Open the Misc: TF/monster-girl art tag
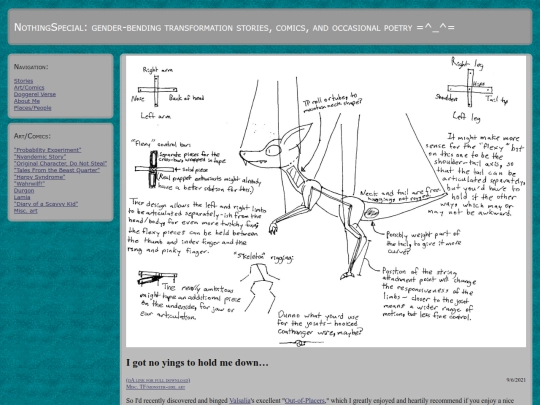540x405 pixels. pyautogui.click(x=155, y=387)
